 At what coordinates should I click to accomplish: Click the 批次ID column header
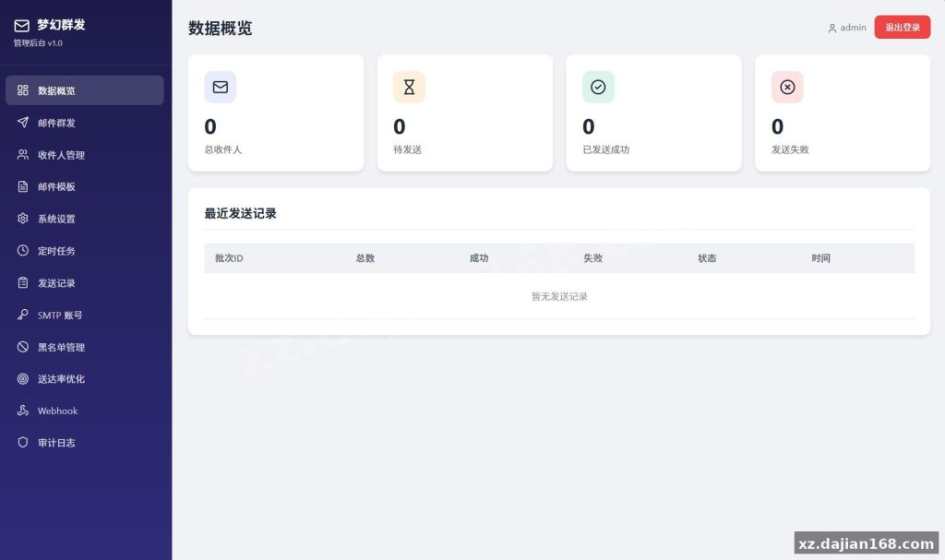(x=229, y=258)
